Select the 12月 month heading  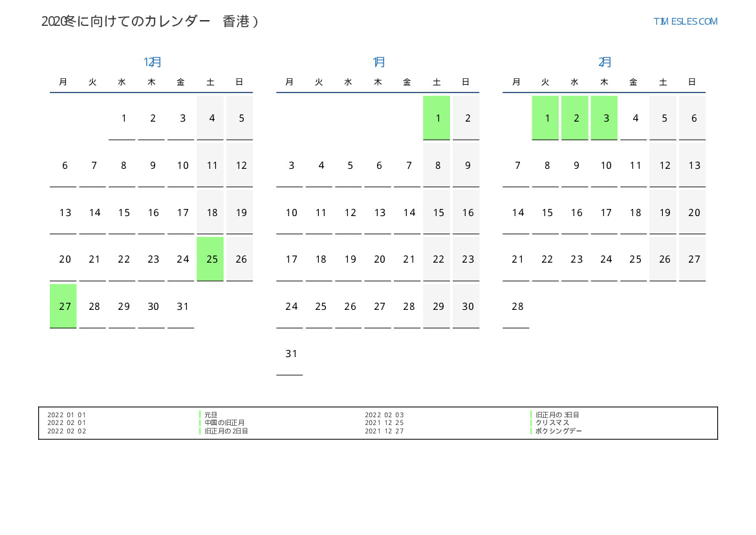point(152,61)
